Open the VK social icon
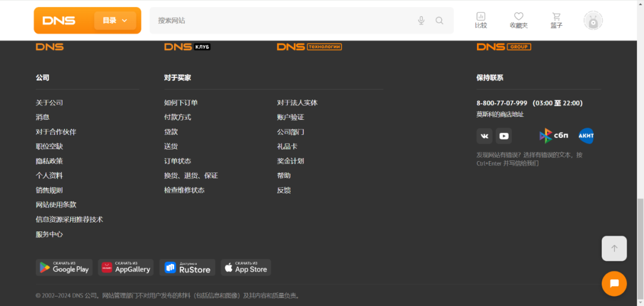 [485, 136]
